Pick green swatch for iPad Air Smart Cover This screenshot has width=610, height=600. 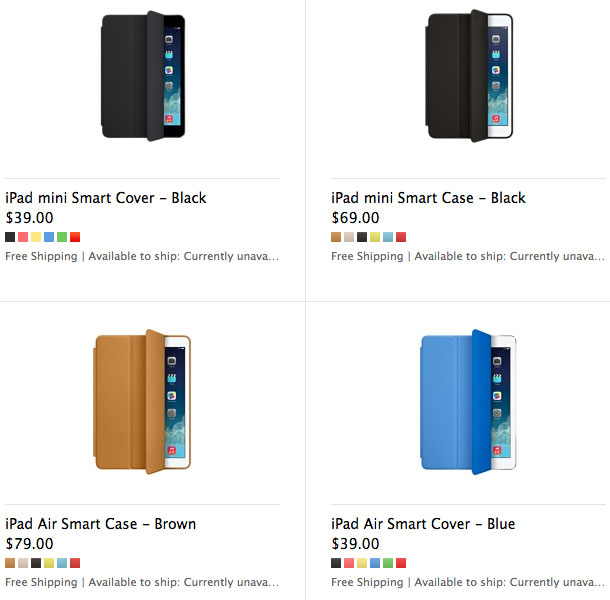tap(388, 563)
